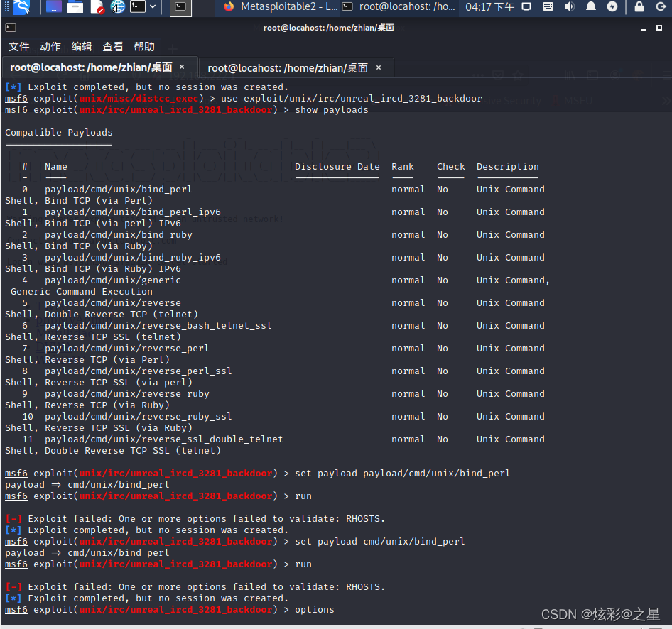Open the keyboard tray icon

pyautogui.click(x=548, y=6)
